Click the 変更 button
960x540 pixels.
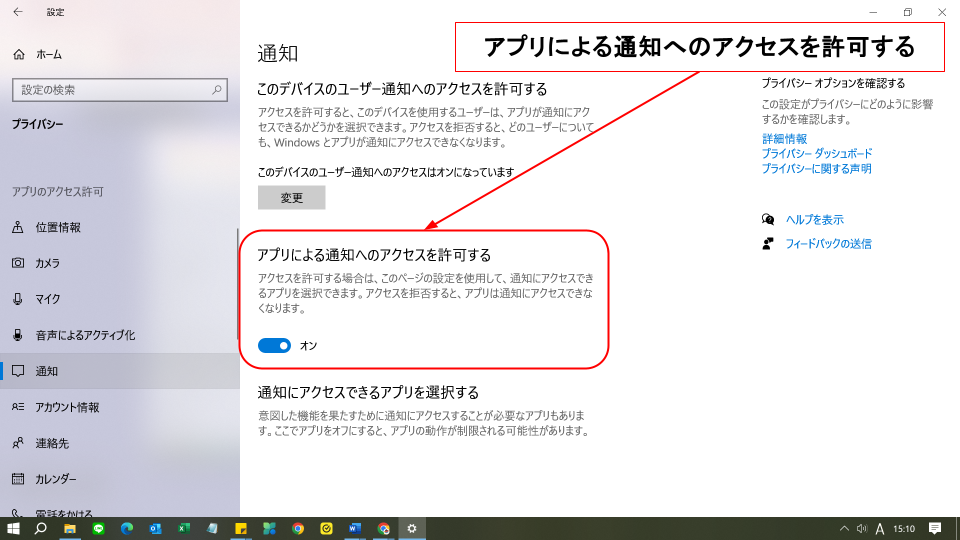(x=291, y=198)
